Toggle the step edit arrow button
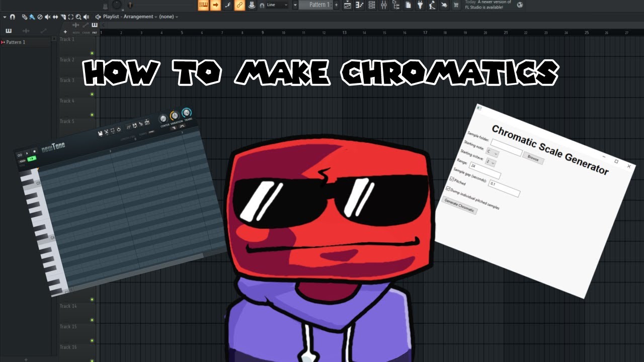Image resolution: width=644 pixels, height=362 pixels. click(x=215, y=5)
